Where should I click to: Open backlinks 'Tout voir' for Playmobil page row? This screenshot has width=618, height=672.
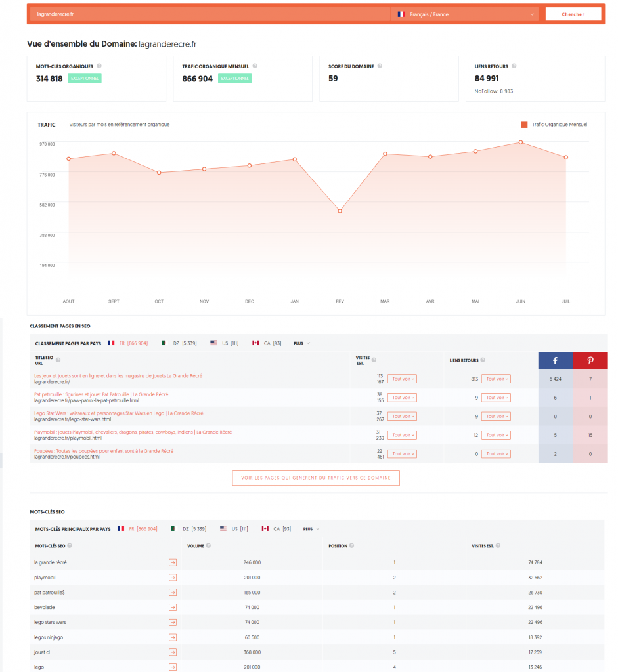coord(496,435)
